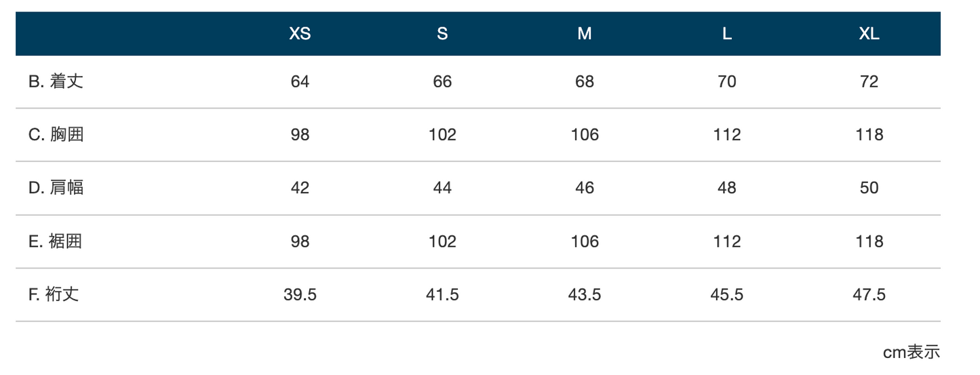Click the 肩幅 value 44 for S
This screenshot has height=375, width=980.
click(442, 188)
